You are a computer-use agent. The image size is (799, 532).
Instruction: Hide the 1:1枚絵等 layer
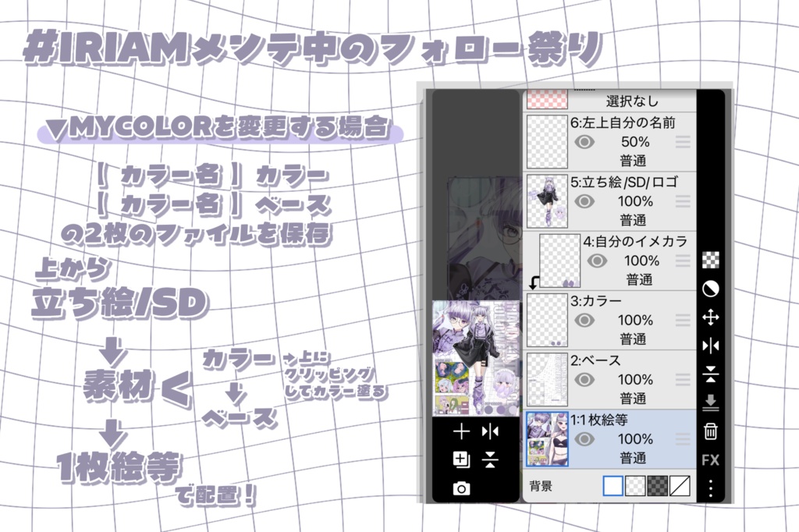583,439
